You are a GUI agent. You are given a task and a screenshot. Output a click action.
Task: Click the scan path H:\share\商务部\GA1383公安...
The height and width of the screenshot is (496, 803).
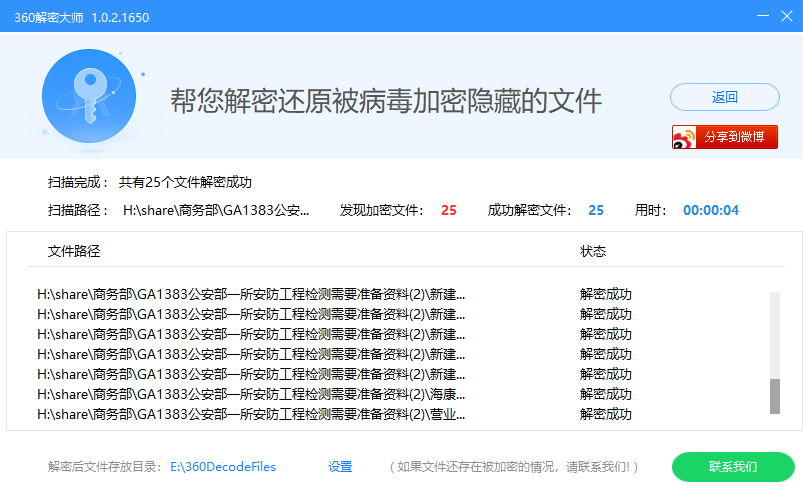(x=216, y=210)
